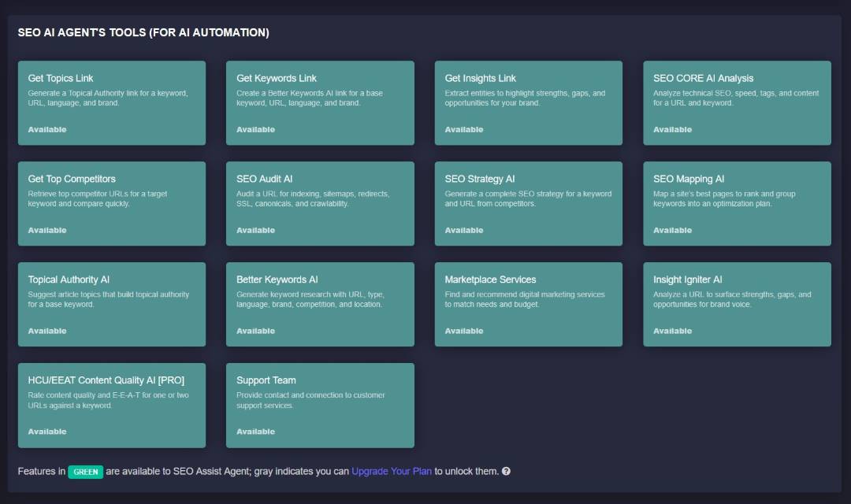Open the Topical Authority AI card

(112, 304)
